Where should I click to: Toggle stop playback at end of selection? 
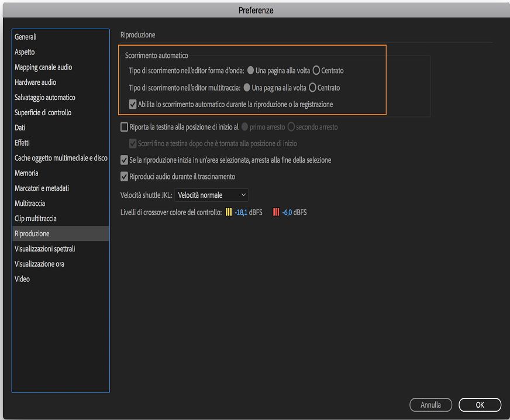click(x=124, y=160)
